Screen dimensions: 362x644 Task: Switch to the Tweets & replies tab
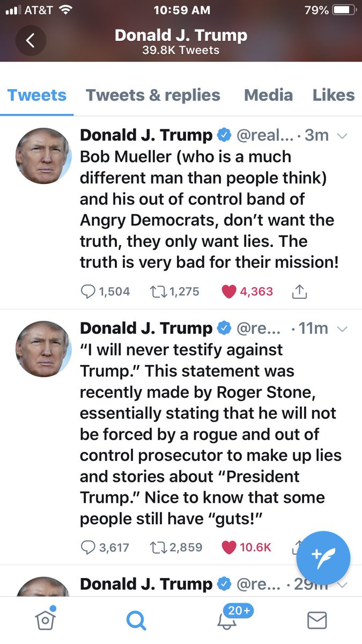(153, 95)
